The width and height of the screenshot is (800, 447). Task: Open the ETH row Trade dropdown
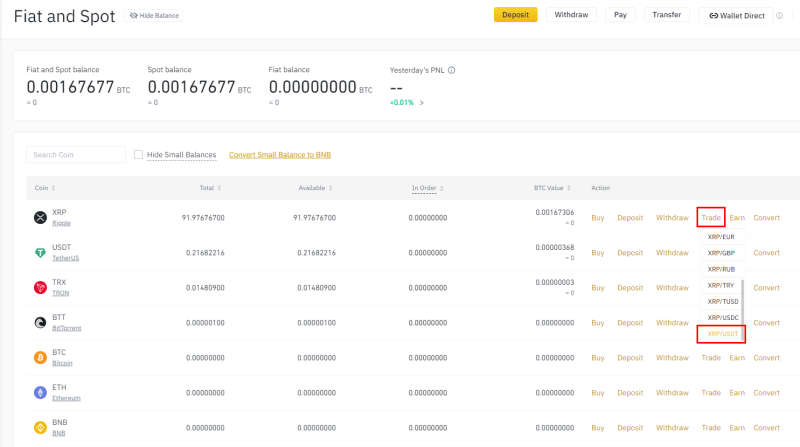(x=711, y=393)
